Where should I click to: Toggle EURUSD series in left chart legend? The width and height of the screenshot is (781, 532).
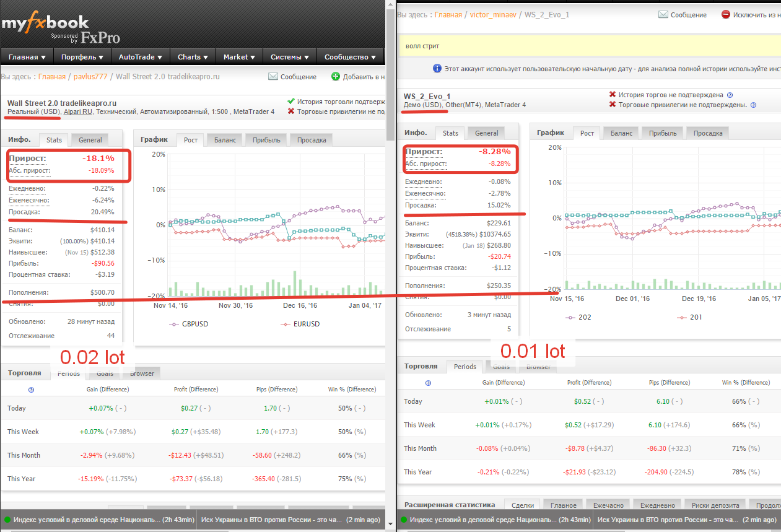coord(300,324)
